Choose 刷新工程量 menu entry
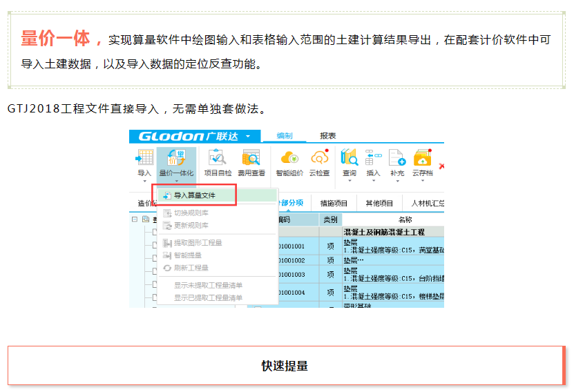The image size is (574, 392). point(218,268)
